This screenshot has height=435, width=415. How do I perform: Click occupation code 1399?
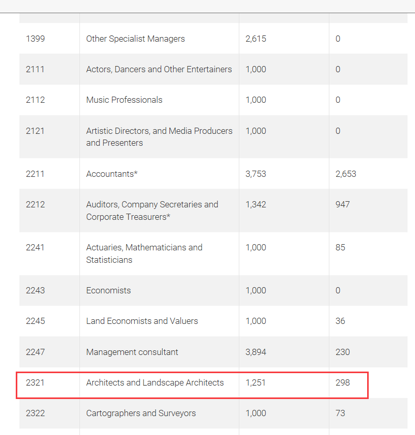pyautogui.click(x=35, y=39)
